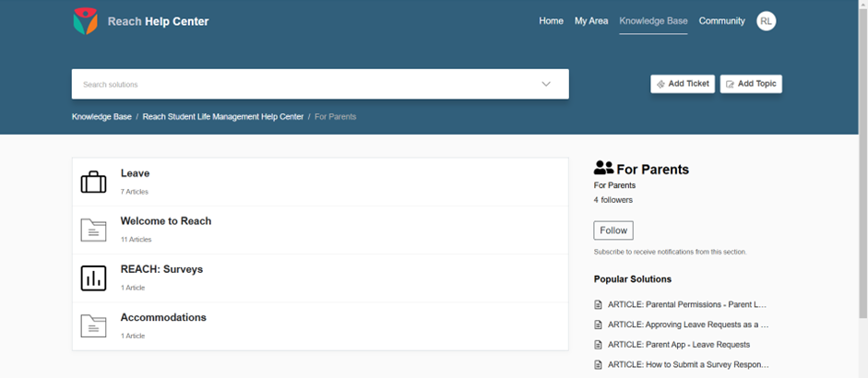Click document icon beside Parental Permissions article

point(598,305)
